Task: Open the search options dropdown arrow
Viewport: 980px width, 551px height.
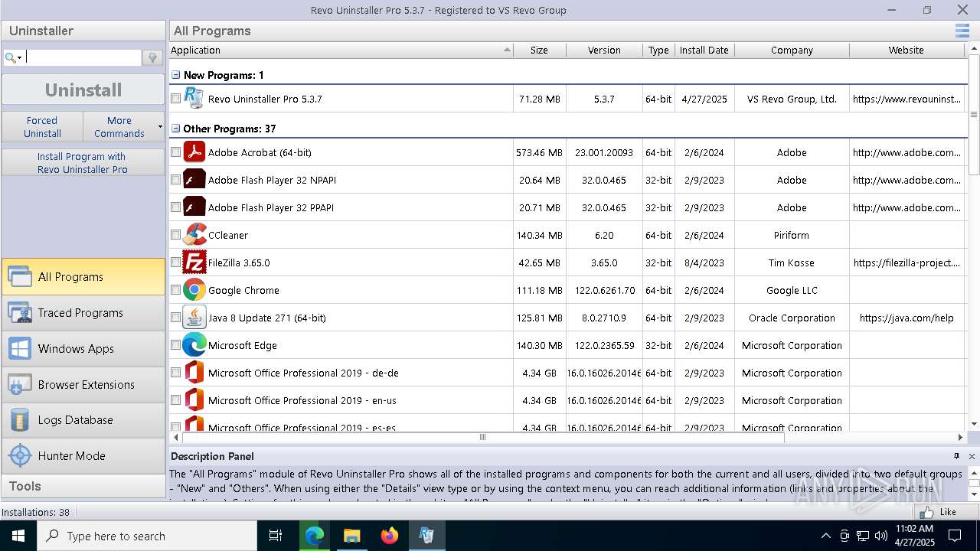Action: pos(20,57)
